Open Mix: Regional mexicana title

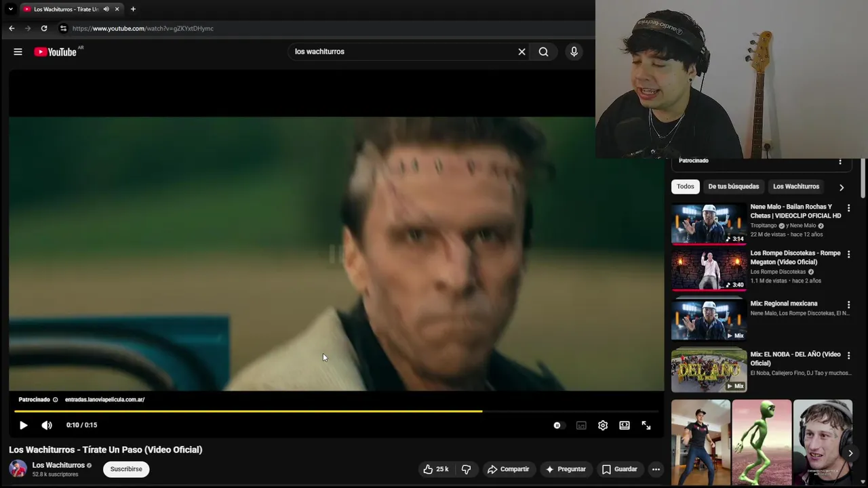pyautogui.click(x=784, y=304)
